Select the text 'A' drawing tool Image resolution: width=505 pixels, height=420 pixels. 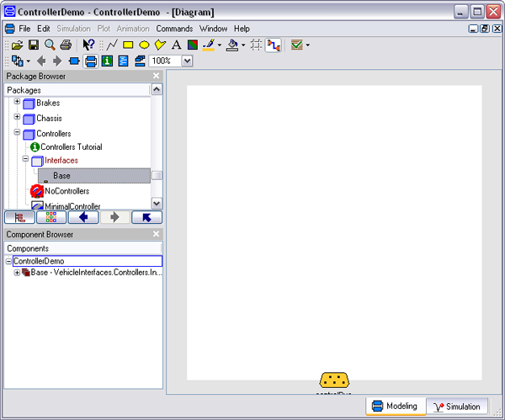(x=176, y=45)
